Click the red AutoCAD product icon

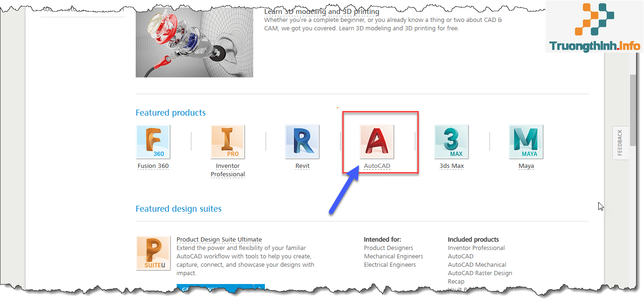tap(377, 142)
